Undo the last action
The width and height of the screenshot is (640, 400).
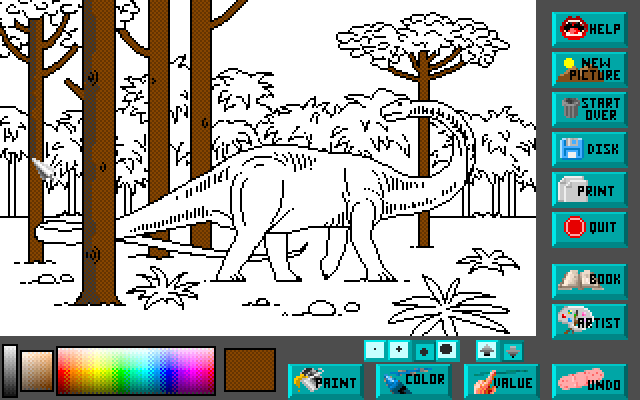tap(588, 381)
